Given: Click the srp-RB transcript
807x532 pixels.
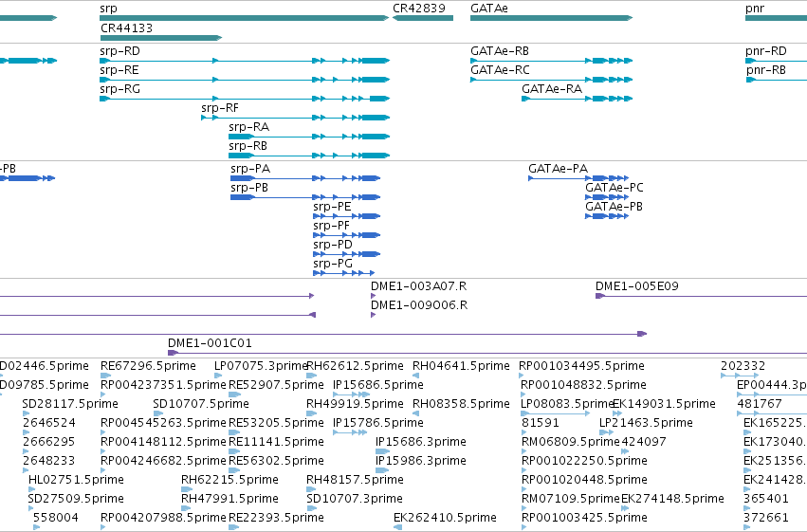Looking at the screenshot, I should click(309, 156).
